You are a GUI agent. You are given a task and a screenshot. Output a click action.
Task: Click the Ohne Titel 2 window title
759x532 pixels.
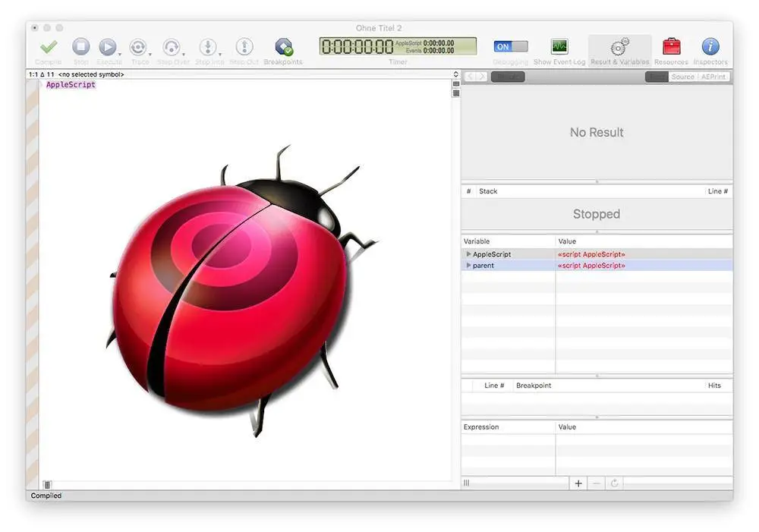click(x=379, y=28)
